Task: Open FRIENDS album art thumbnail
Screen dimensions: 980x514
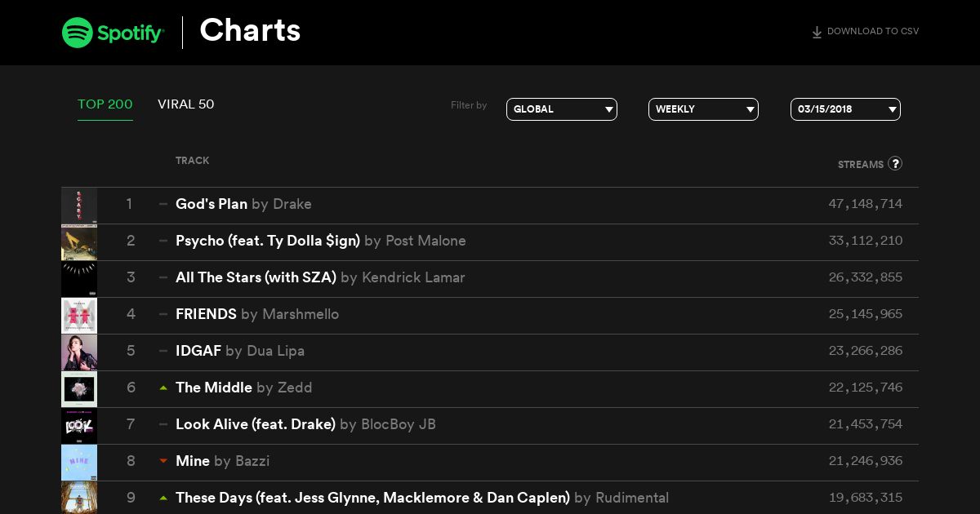Action: tap(79, 316)
